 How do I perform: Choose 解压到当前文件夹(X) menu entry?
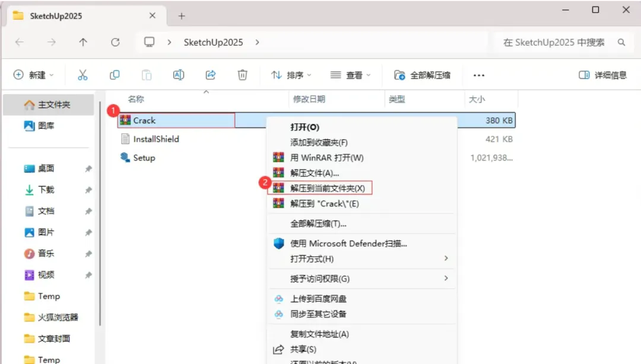tap(362, 188)
